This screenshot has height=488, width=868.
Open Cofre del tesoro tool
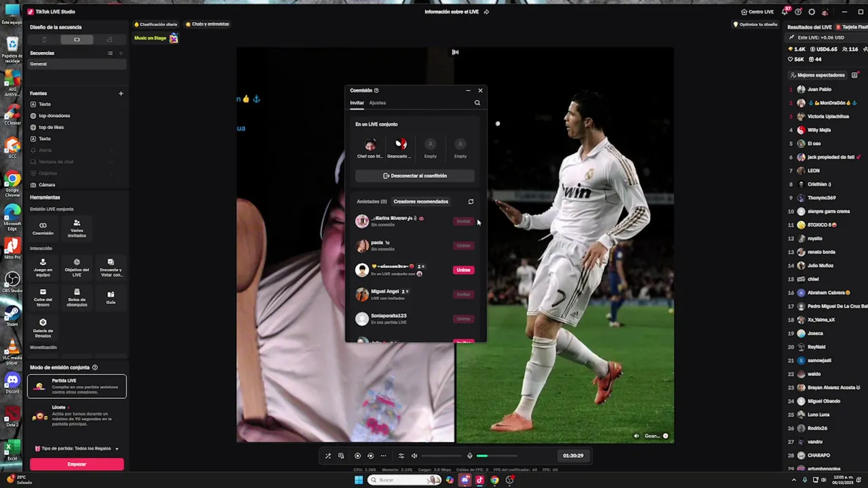coord(43,297)
